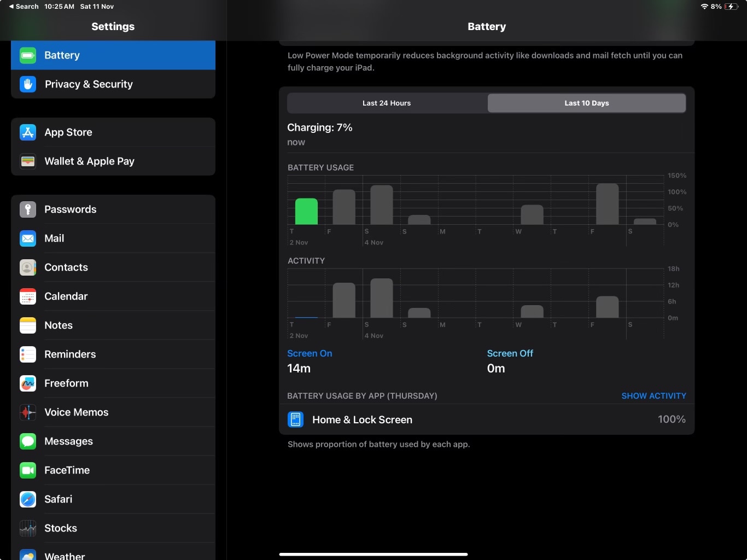Tap the home indicator bar
This screenshot has height=560, width=747.
pyautogui.click(x=373, y=554)
